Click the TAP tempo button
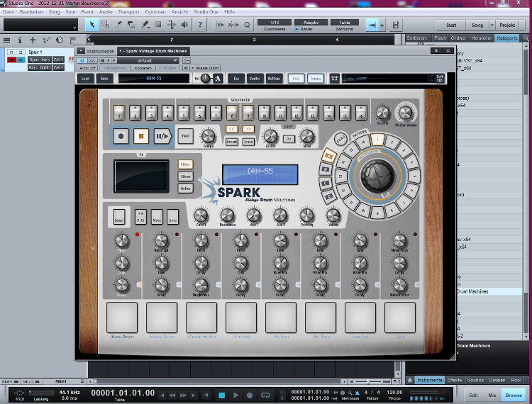Screen dimensions: 532x404 [x=185, y=136]
